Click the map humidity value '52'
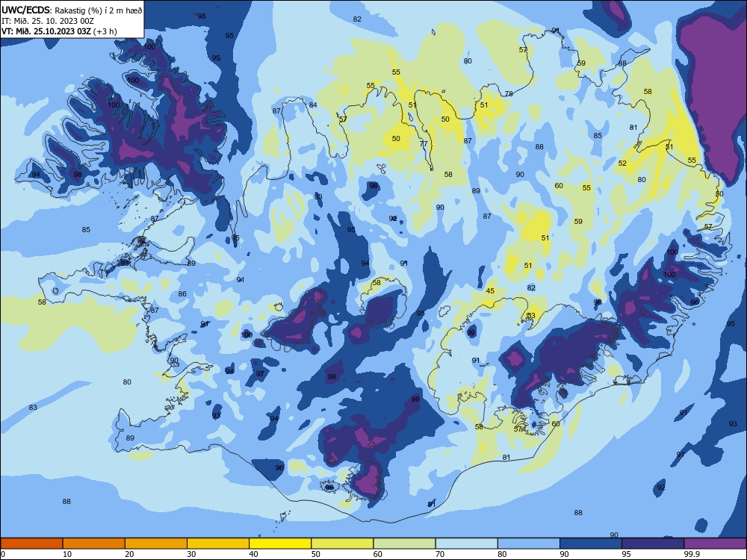This screenshot has width=747, height=560. point(622,164)
